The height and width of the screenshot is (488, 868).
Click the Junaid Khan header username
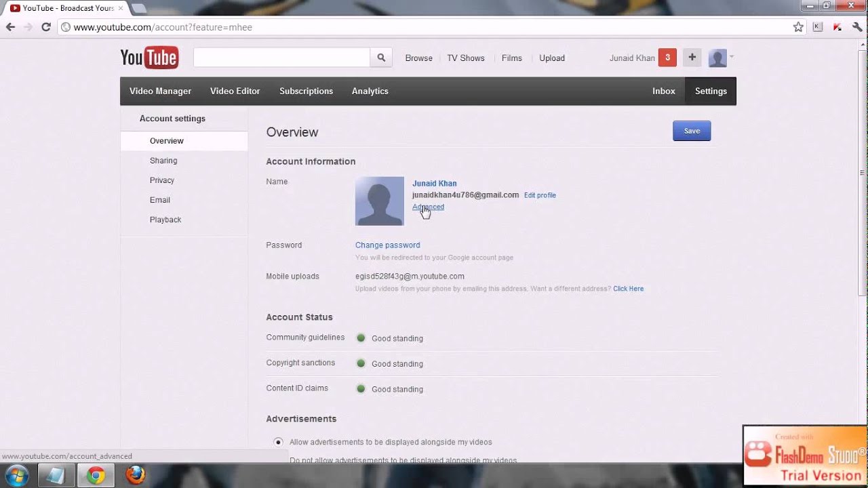(x=632, y=58)
